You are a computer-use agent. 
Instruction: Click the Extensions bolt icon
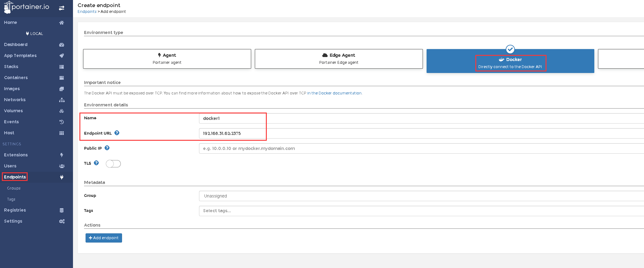pyautogui.click(x=62, y=155)
